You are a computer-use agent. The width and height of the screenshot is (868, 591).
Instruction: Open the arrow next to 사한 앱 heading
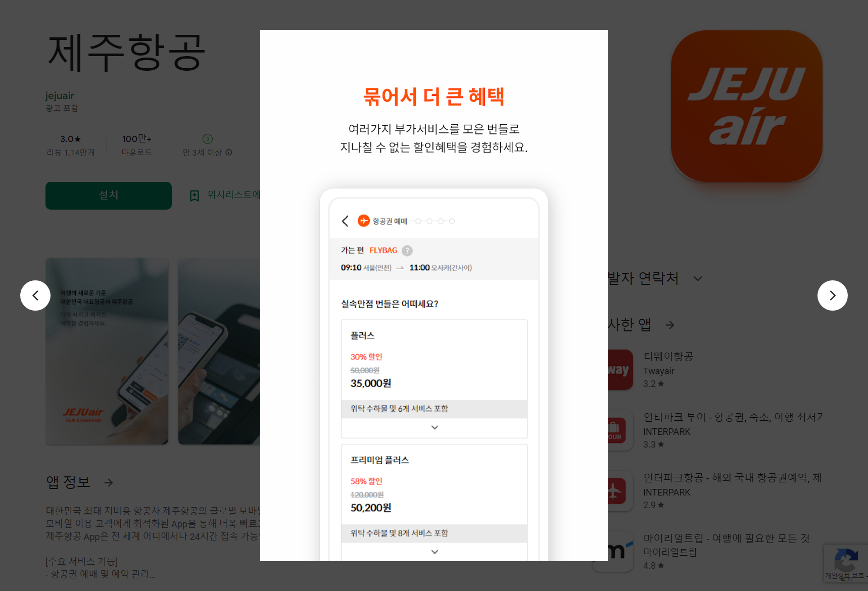coord(670,325)
